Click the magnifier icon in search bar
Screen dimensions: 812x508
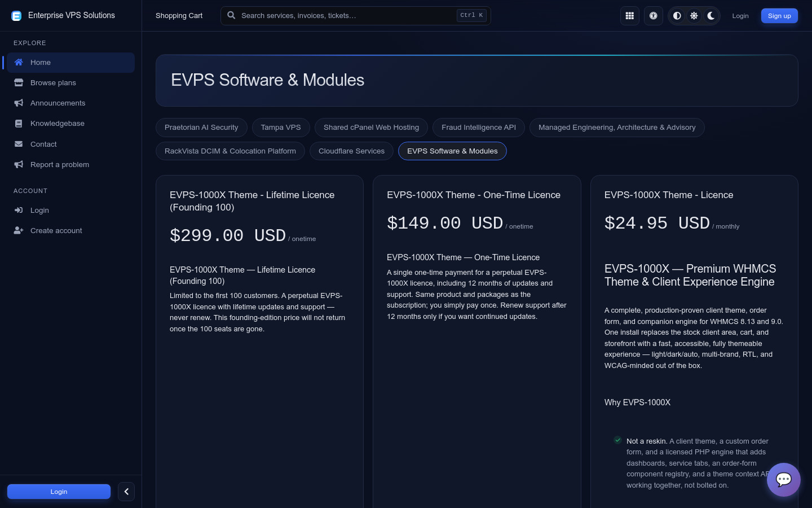click(231, 15)
